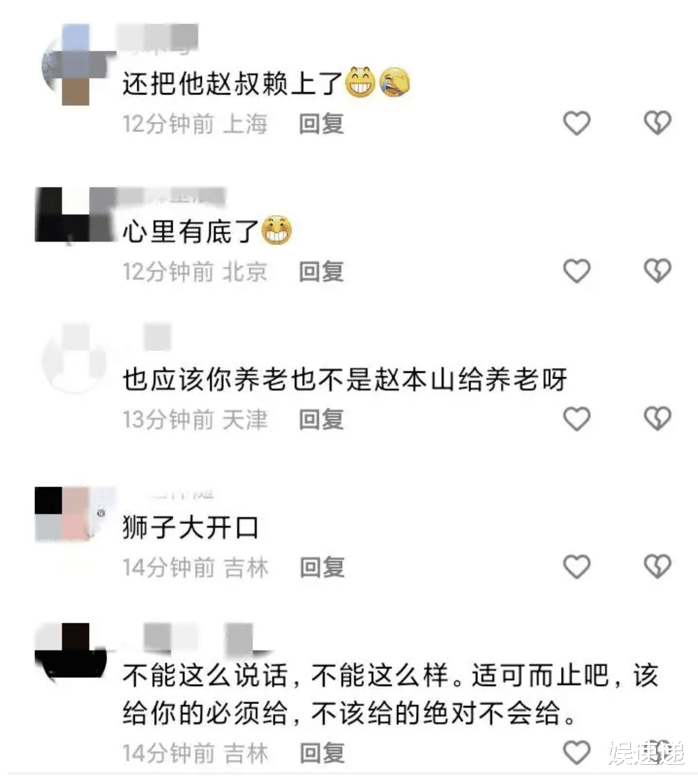The image size is (698, 784).
Task: Like the Shanghai comment about 赵叔
Action: point(577,123)
